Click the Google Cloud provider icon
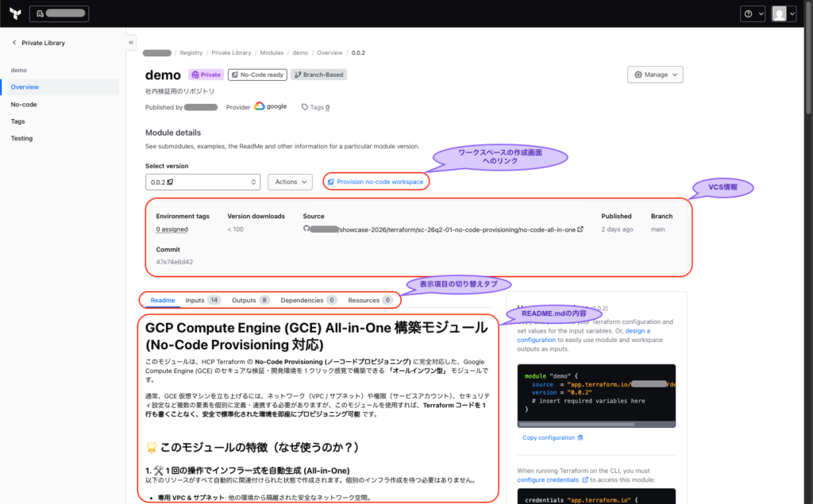 click(x=260, y=106)
